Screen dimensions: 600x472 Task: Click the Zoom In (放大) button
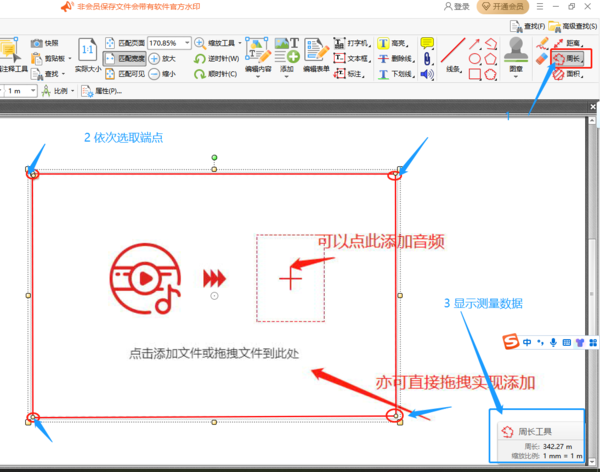pyautogui.click(x=162, y=59)
